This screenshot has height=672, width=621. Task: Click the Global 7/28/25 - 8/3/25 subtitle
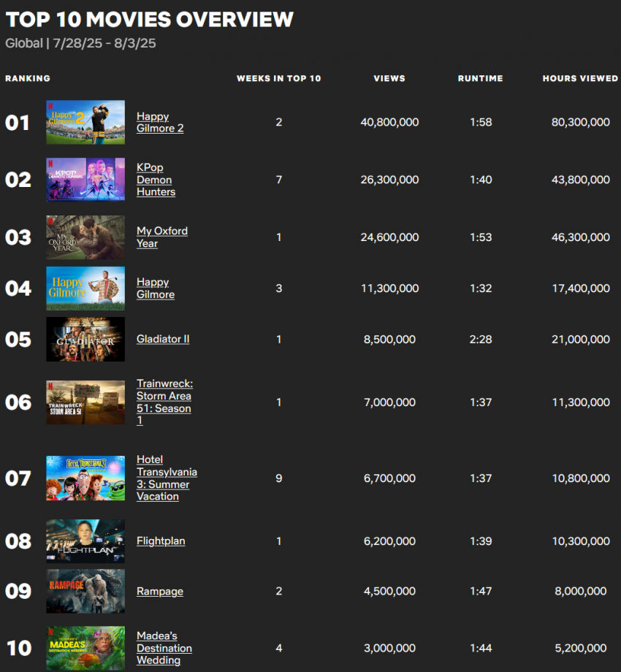click(80, 43)
